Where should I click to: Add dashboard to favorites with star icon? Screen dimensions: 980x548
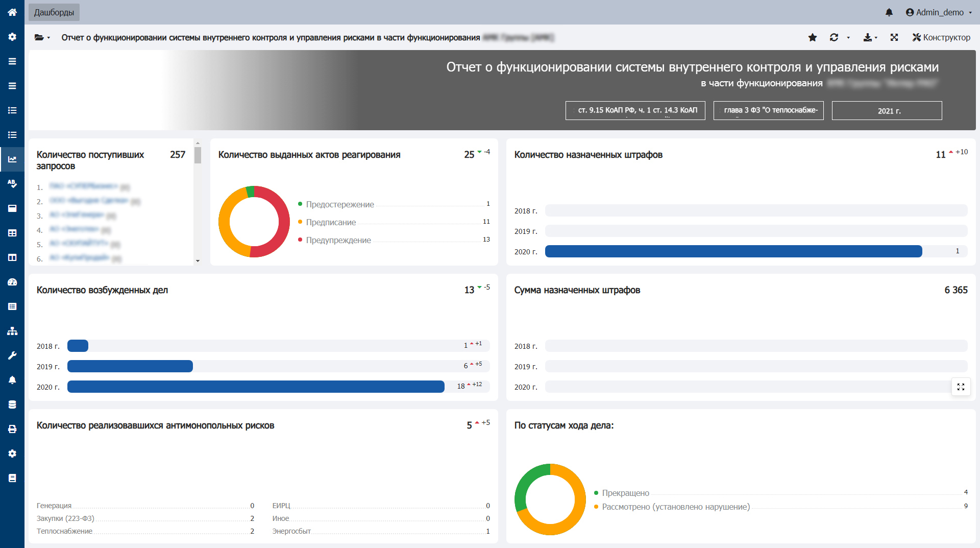click(813, 37)
